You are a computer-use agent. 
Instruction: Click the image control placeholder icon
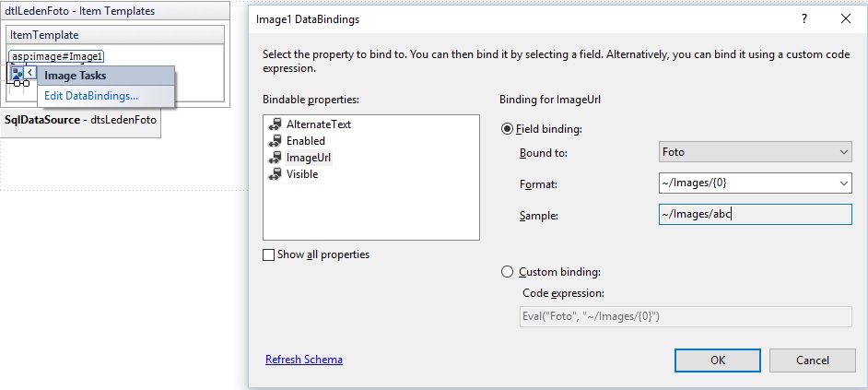[x=18, y=73]
